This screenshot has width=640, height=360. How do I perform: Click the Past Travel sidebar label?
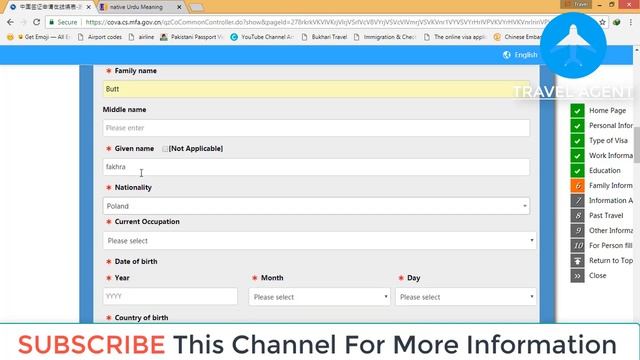(606, 216)
